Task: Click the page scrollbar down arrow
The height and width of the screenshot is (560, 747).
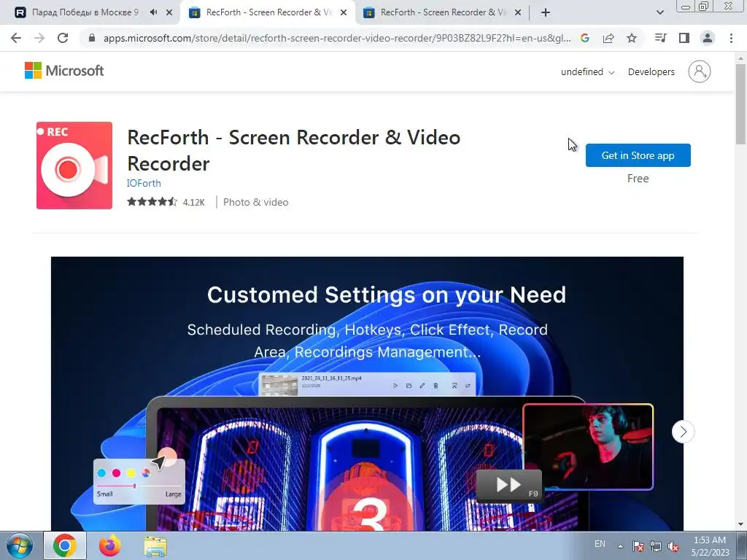Action: 741,525
